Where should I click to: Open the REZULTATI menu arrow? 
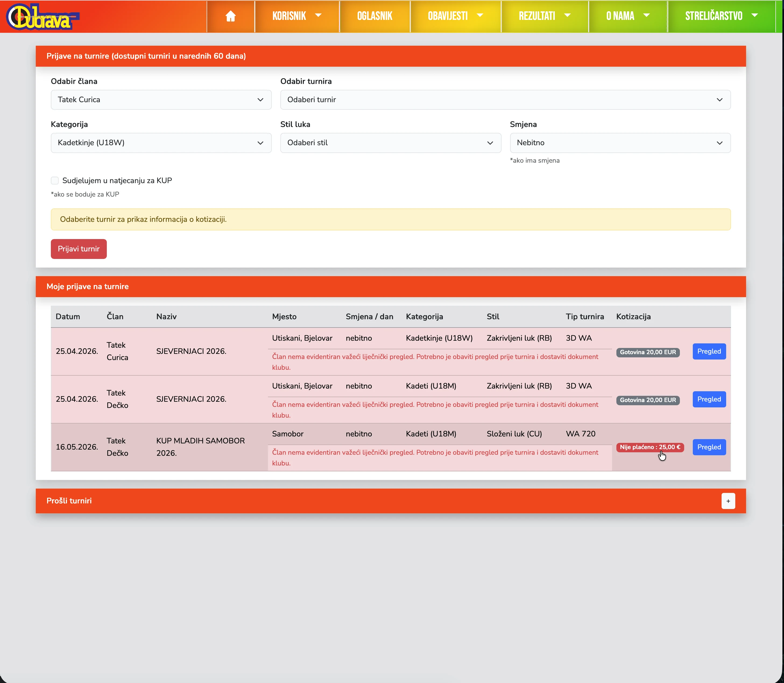point(567,16)
